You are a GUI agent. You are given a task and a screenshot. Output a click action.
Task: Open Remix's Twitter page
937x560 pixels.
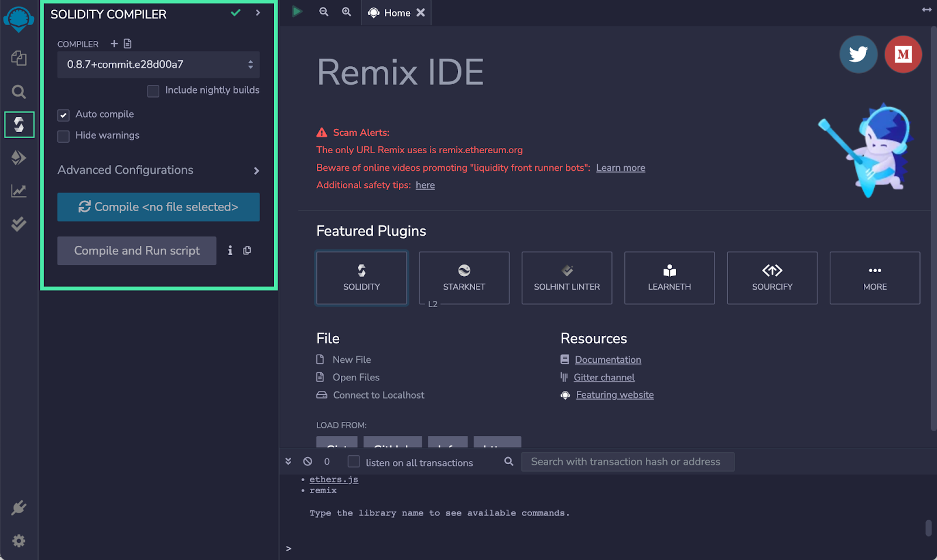[x=858, y=54]
